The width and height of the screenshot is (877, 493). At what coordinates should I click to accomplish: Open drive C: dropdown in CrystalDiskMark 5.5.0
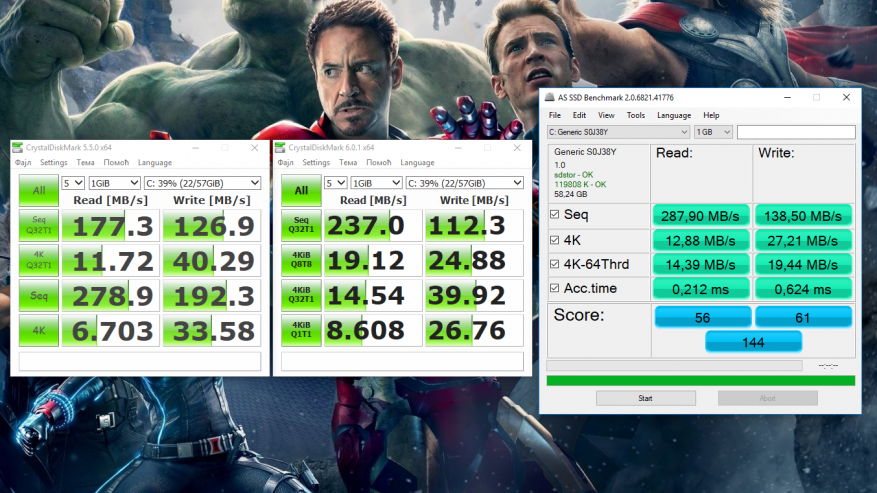click(202, 183)
